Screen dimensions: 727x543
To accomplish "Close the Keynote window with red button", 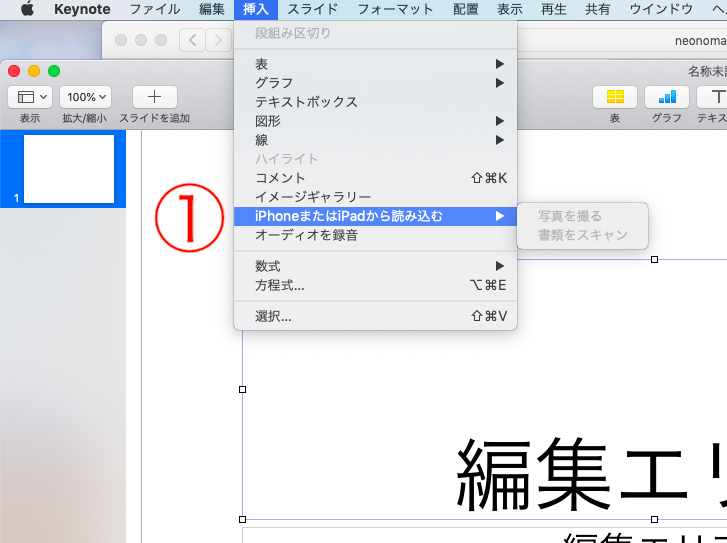I will [x=14, y=71].
